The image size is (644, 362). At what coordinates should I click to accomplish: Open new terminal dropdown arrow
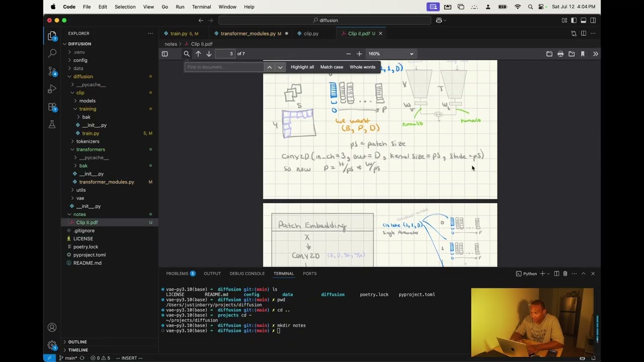click(x=548, y=274)
